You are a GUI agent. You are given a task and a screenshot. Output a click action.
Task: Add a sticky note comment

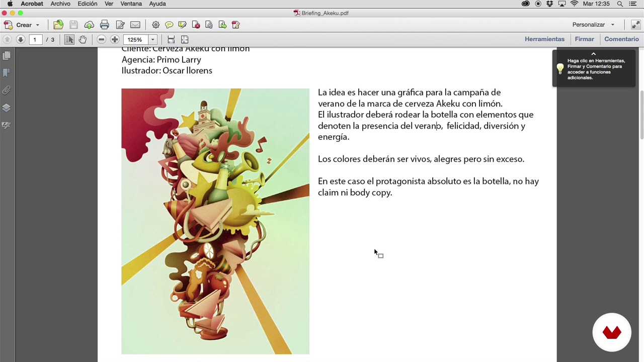click(169, 25)
